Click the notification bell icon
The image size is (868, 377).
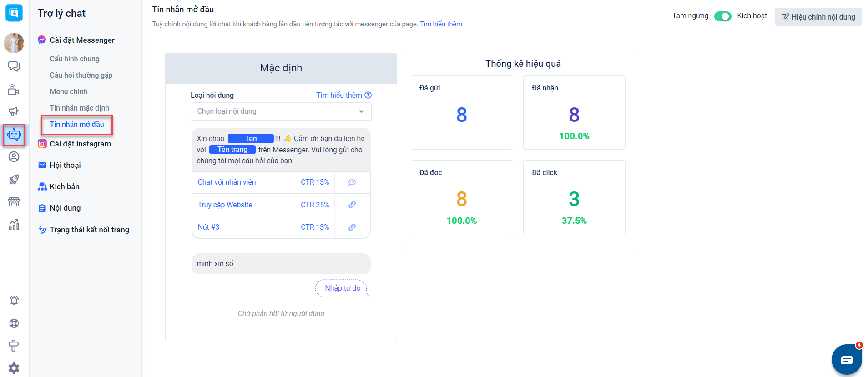(14, 300)
